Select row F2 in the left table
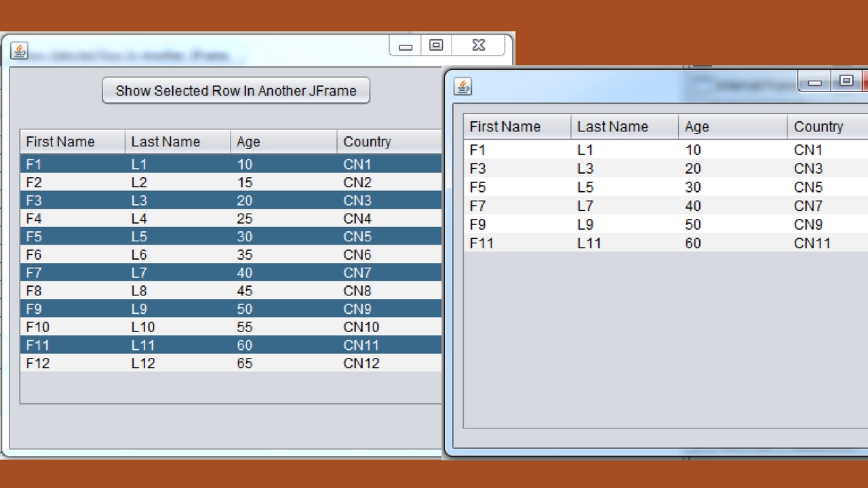Screen dimensions: 868x488 point(231,182)
